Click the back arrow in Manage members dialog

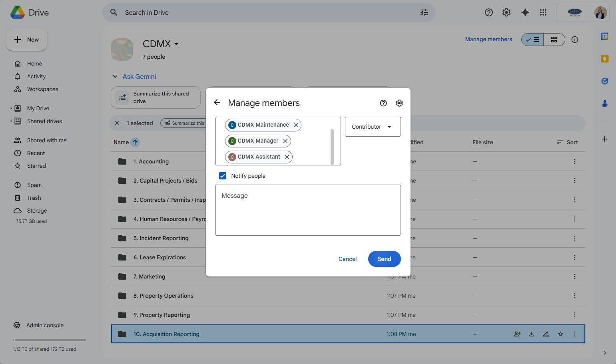pyautogui.click(x=217, y=103)
